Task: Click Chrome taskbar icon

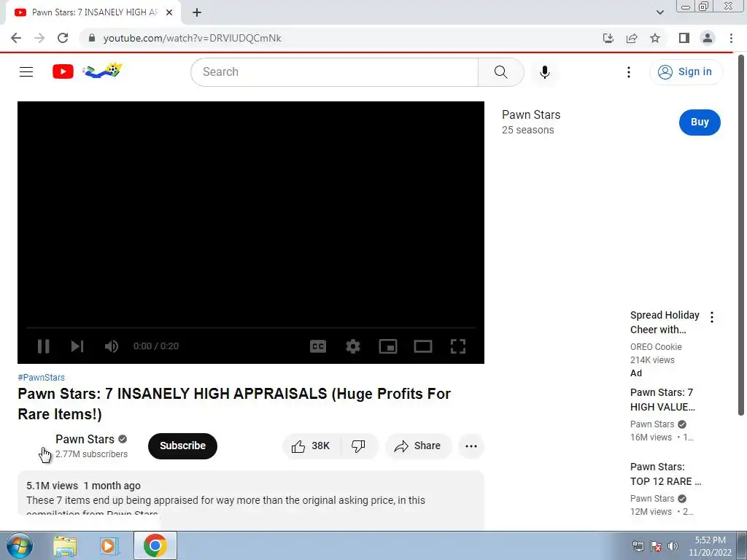Action: 155,545
